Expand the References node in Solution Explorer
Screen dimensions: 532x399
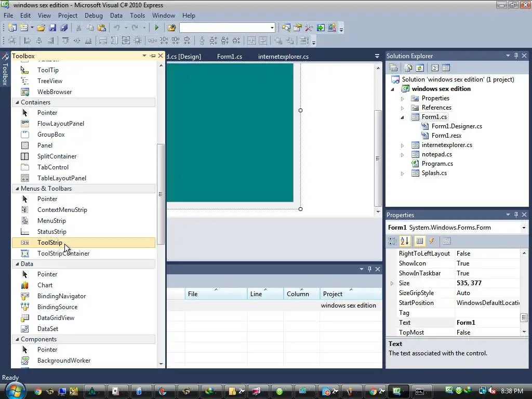click(x=403, y=108)
